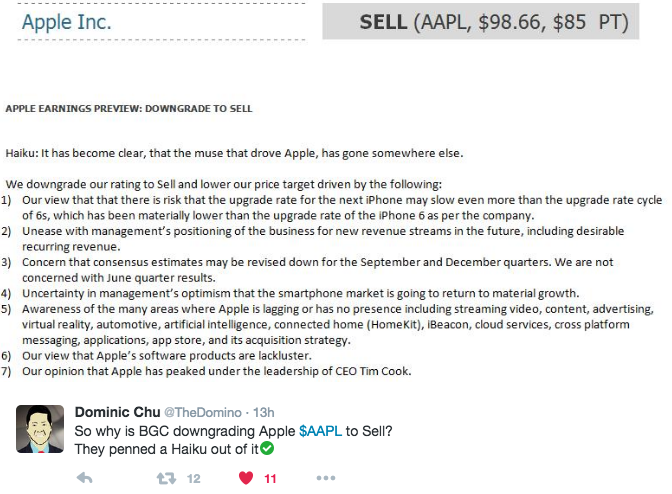The height and width of the screenshot is (494, 672).
Task: Click the retweet icon
Action: point(166,478)
